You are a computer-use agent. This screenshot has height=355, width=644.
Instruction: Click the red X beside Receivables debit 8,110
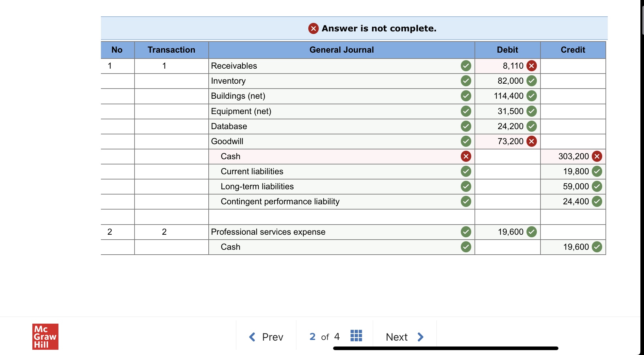(x=531, y=66)
